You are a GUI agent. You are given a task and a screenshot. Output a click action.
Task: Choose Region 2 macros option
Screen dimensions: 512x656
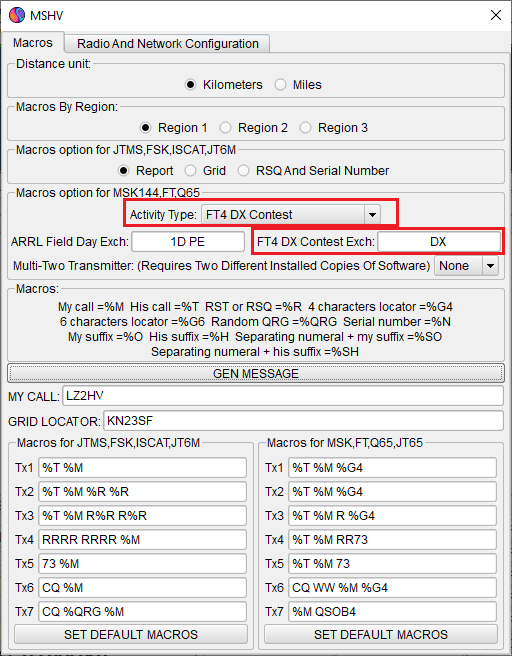(254, 128)
